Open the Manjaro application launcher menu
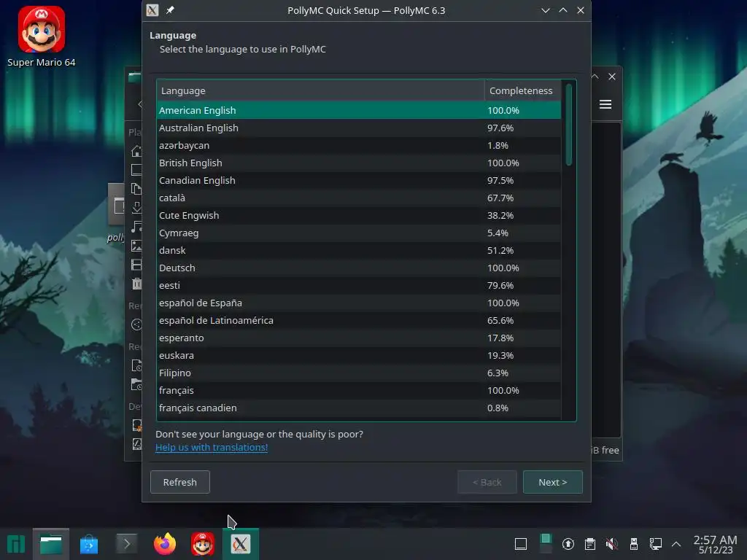The height and width of the screenshot is (560, 747). (16, 544)
